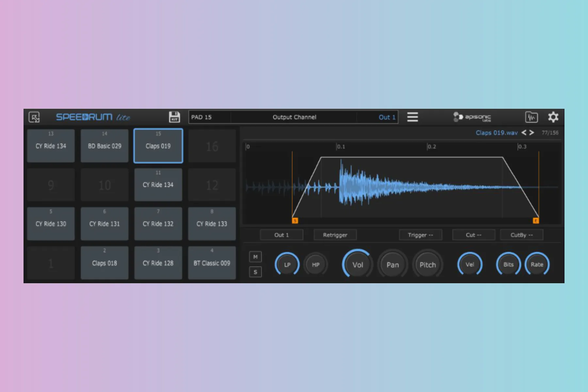Click the orange sample start marker
Viewport: 588px width, 392px height.
295,221
